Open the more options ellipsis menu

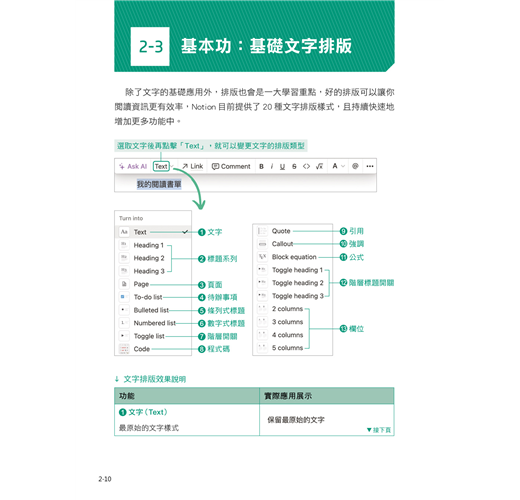pyautogui.click(x=370, y=166)
